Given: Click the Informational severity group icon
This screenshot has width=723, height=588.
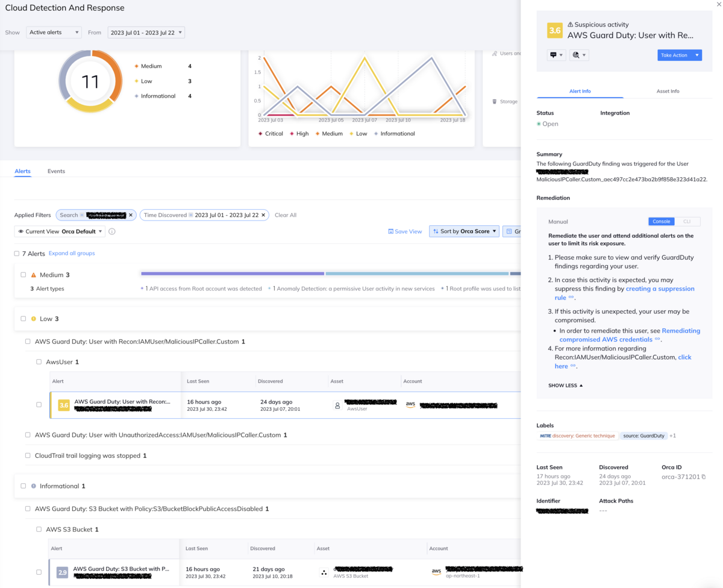Looking at the screenshot, I should click(x=34, y=486).
